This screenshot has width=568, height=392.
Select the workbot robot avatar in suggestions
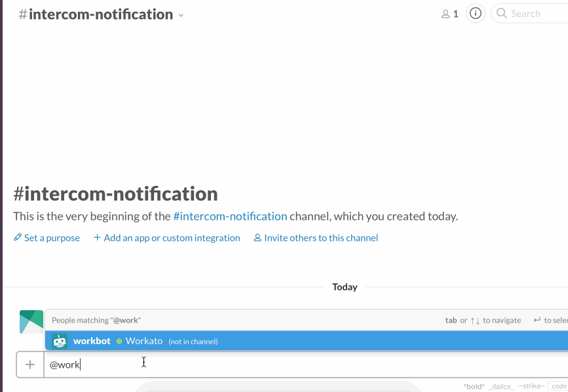[60, 341]
